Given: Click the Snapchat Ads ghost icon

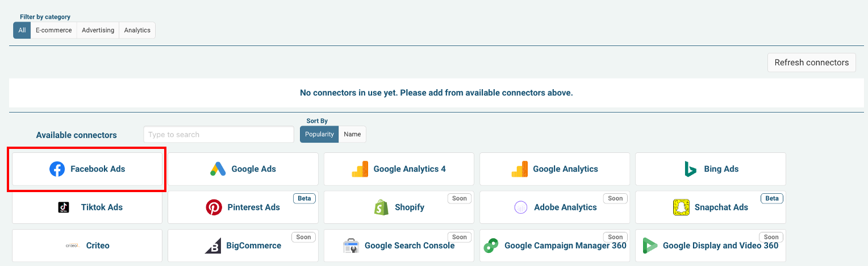Looking at the screenshot, I should [x=681, y=207].
